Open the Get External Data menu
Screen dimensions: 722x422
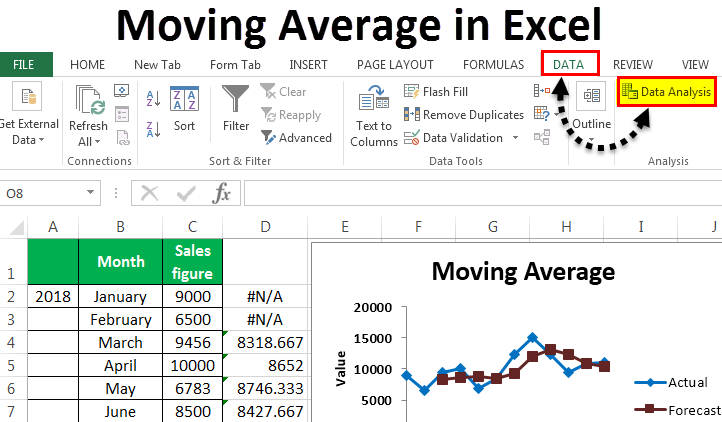[x=28, y=114]
